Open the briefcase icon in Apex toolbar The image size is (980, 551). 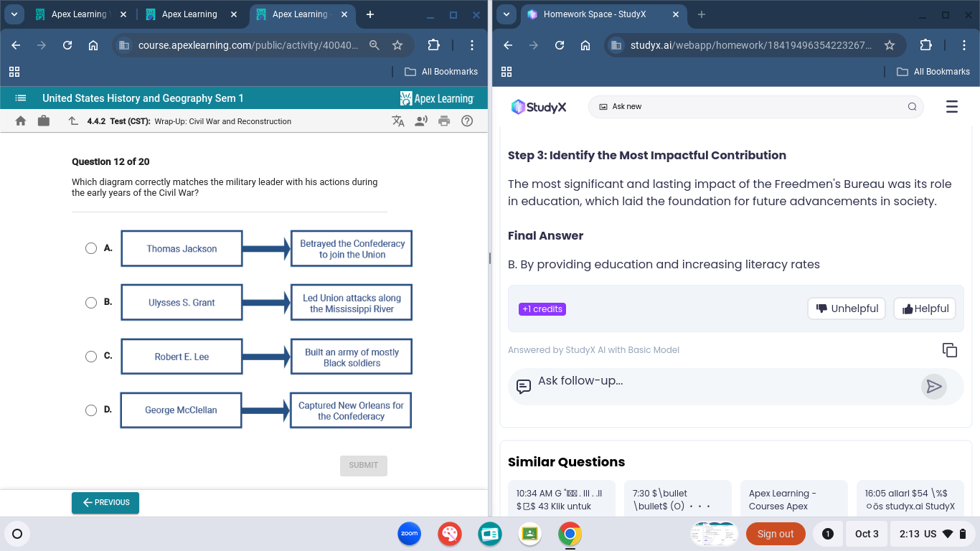point(44,121)
